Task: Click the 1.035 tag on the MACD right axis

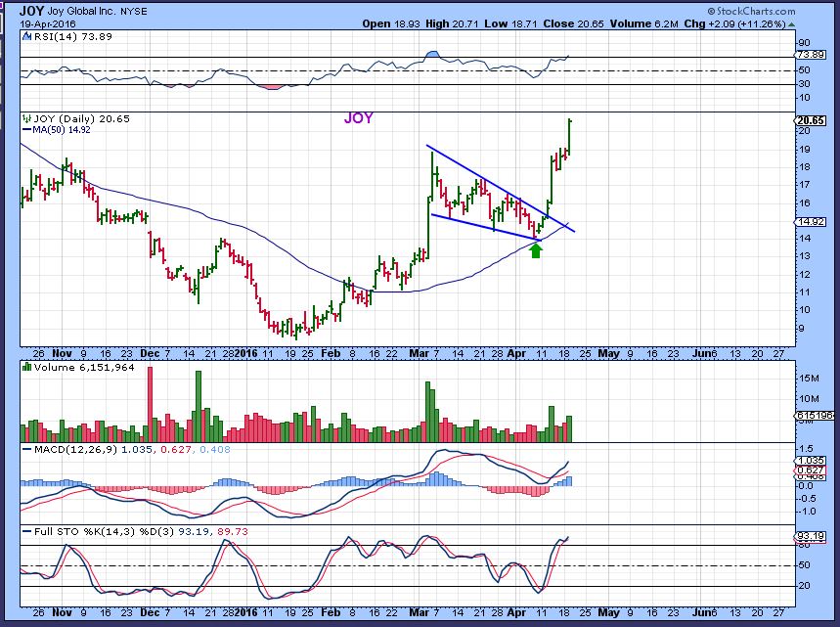Action: tap(811, 461)
